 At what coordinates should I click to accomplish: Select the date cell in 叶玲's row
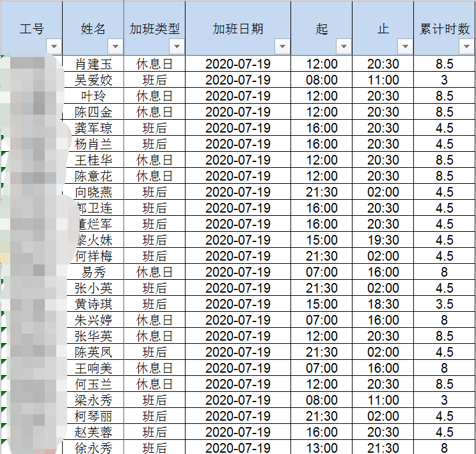(x=238, y=96)
